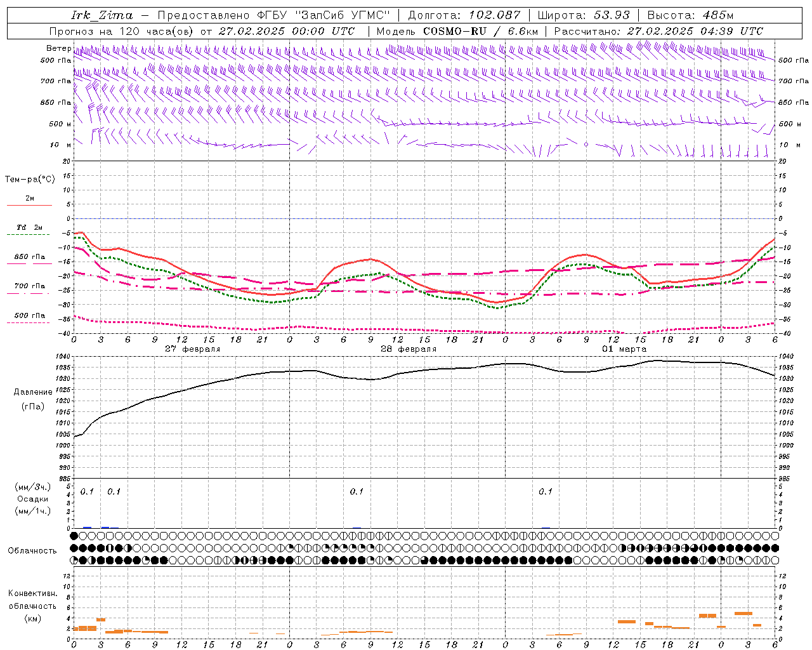The width and height of the screenshot is (812, 650).
Task: Click the Конвективн. panel label
Action: (x=32, y=594)
